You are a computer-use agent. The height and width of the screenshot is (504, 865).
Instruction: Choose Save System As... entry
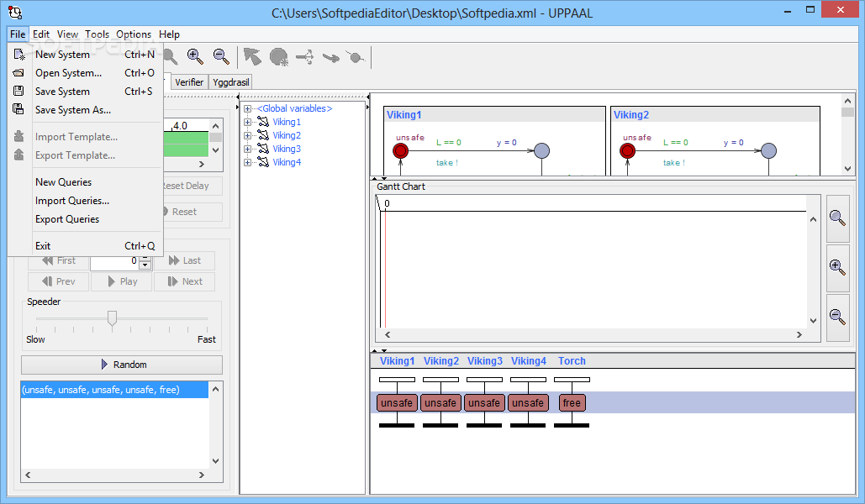tap(86, 110)
